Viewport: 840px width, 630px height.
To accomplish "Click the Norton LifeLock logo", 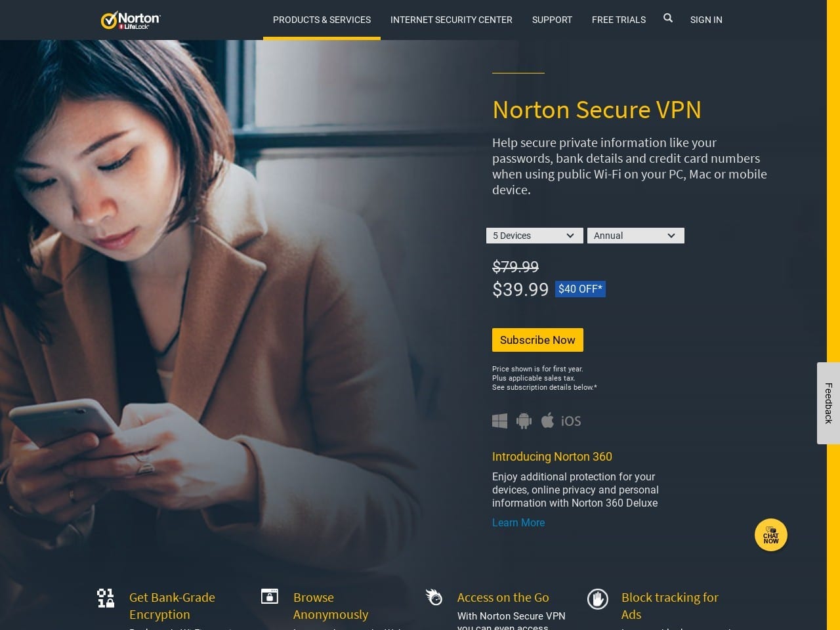I will click(131, 20).
